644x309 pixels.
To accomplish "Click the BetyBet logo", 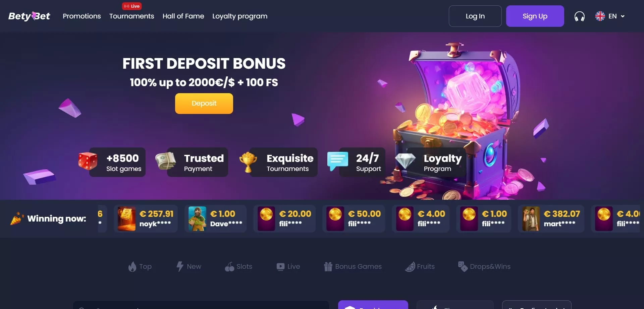I will pyautogui.click(x=29, y=16).
